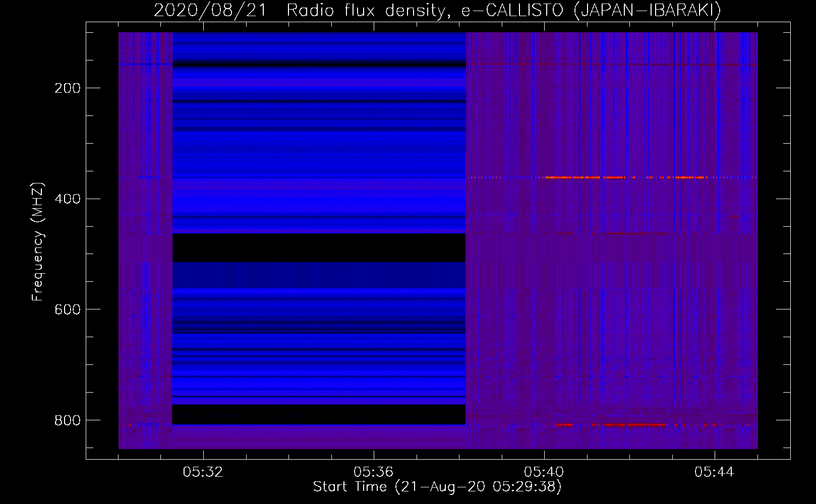This screenshot has width=816, height=504.
Task: Click the 05:40 time tick label
Action: point(544,472)
